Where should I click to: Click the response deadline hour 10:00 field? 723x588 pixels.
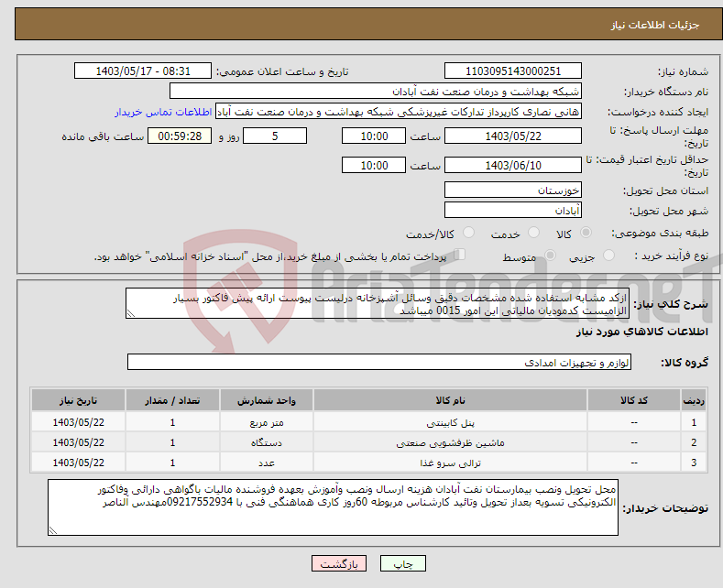click(x=374, y=136)
